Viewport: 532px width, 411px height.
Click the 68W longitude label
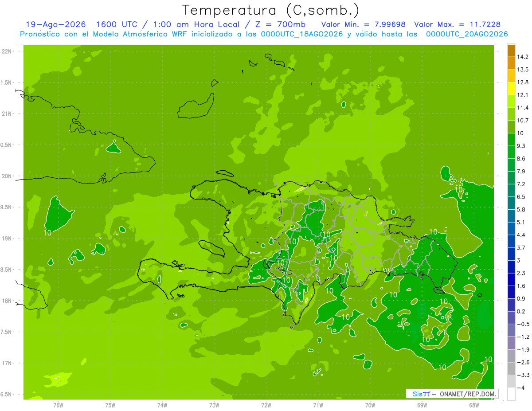pyautogui.click(x=473, y=405)
